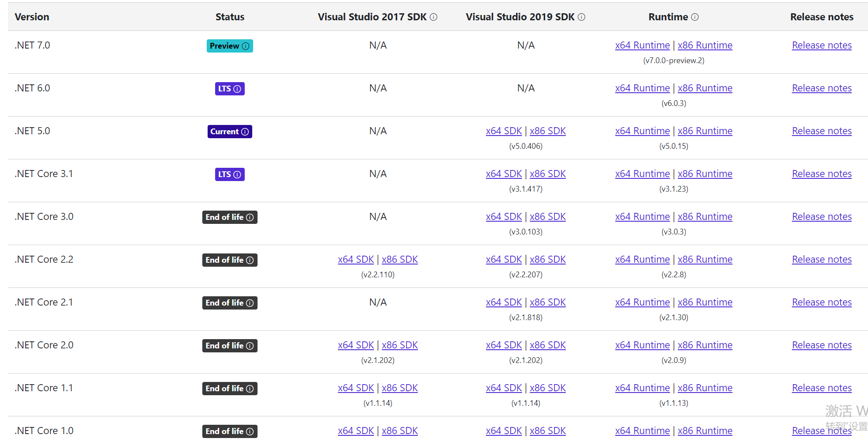Screen dimensions: 868x442
Task: Download x64 Runtime for .NET 5.0
Action: point(642,131)
